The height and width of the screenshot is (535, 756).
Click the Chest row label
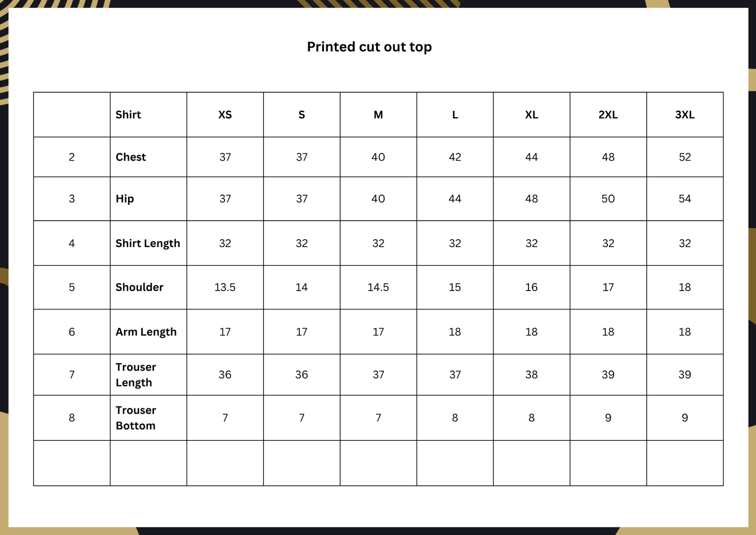(131, 157)
